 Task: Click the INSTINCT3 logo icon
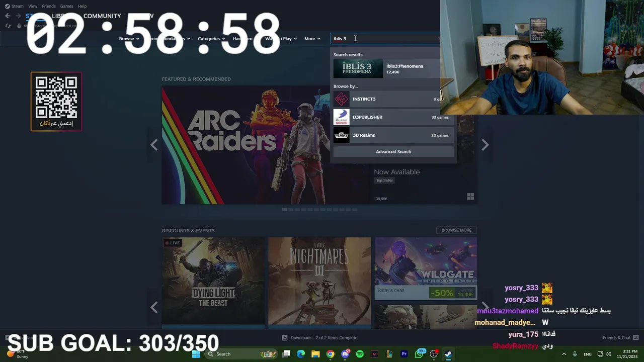point(341,99)
